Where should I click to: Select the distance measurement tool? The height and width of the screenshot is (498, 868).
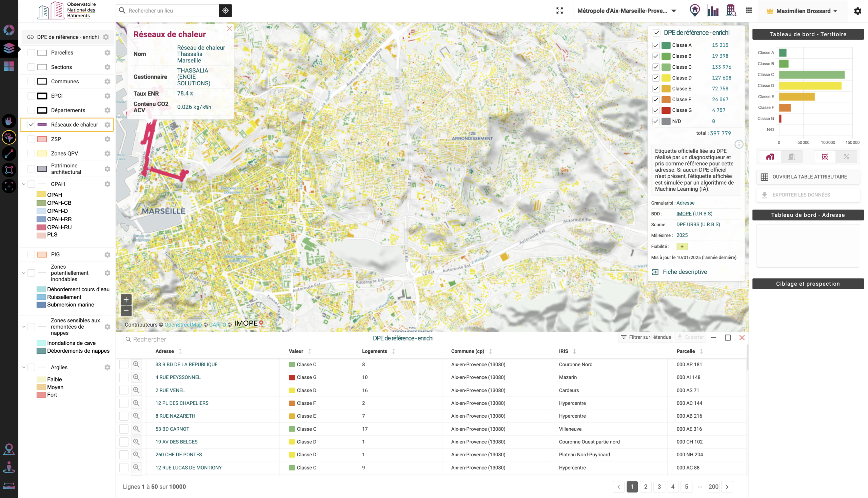(x=8, y=153)
